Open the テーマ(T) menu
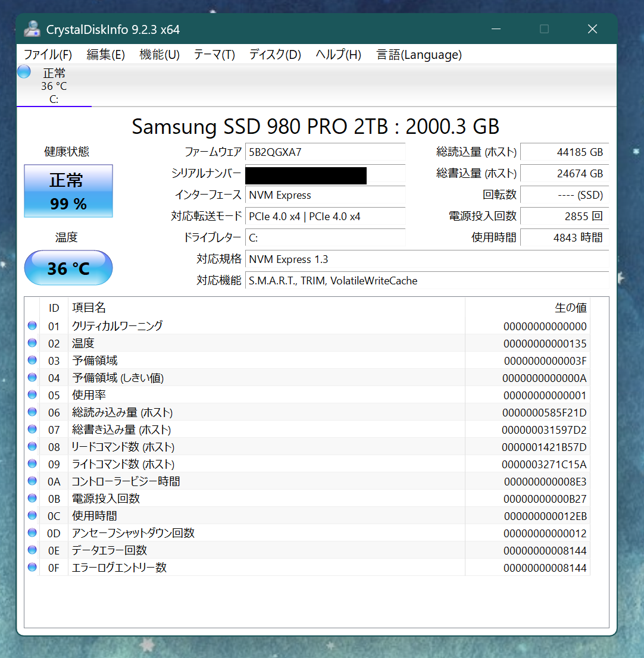 (x=214, y=55)
